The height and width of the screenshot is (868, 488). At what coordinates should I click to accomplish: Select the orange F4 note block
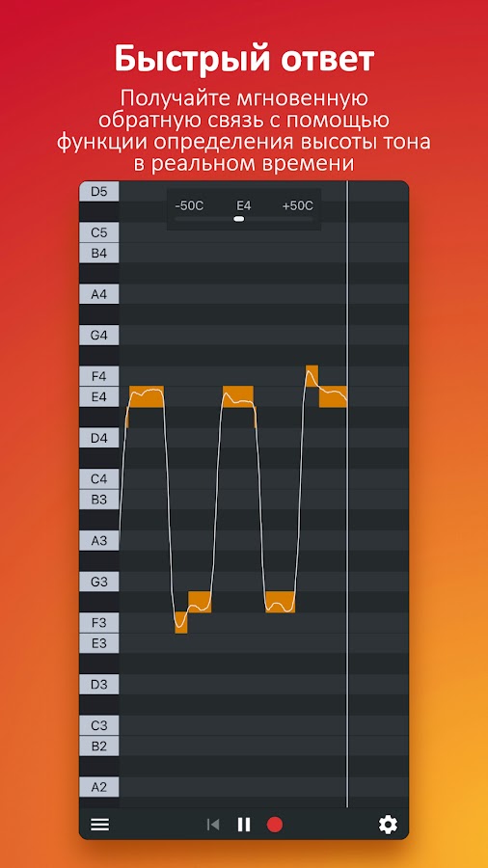coord(312,376)
